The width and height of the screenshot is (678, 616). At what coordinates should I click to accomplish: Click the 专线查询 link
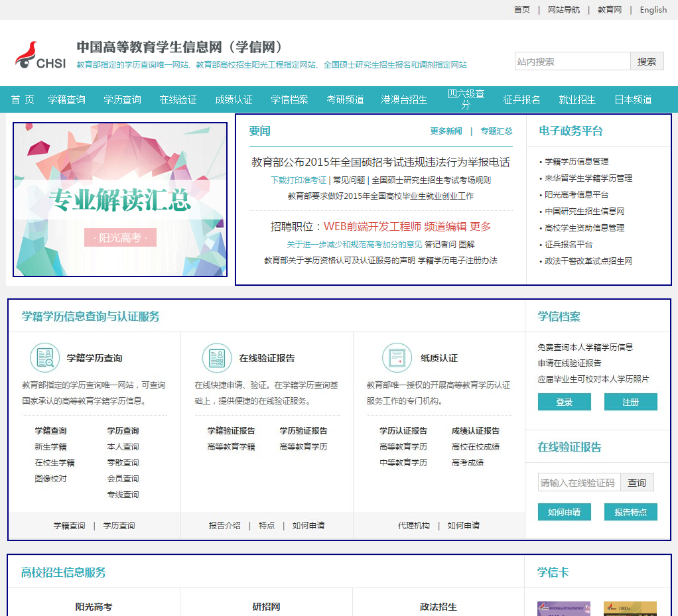pyautogui.click(x=123, y=495)
